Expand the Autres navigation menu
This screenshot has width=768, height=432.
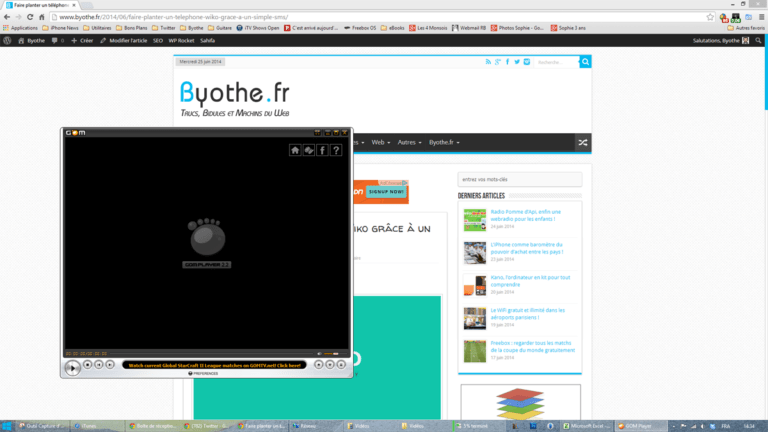click(x=408, y=143)
